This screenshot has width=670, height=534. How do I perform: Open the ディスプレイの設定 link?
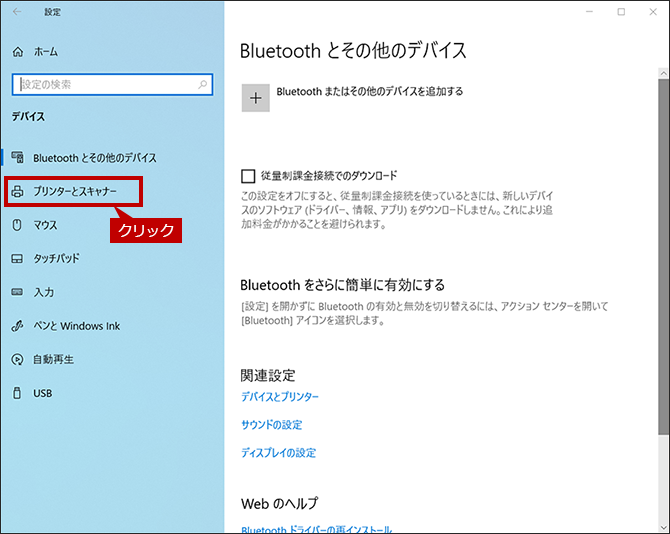[279, 453]
